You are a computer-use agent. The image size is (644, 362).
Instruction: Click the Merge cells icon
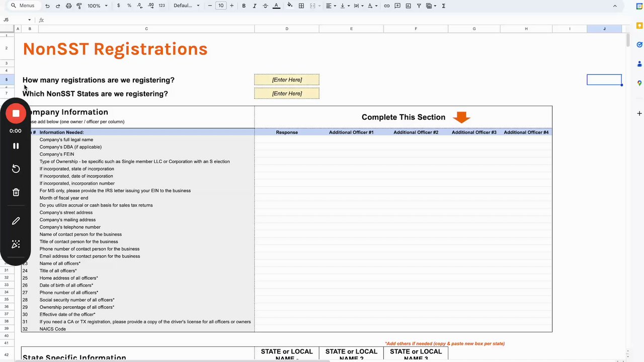(x=312, y=6)
